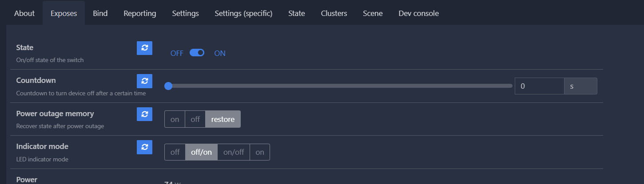Set Indicator mode to on

260,152
